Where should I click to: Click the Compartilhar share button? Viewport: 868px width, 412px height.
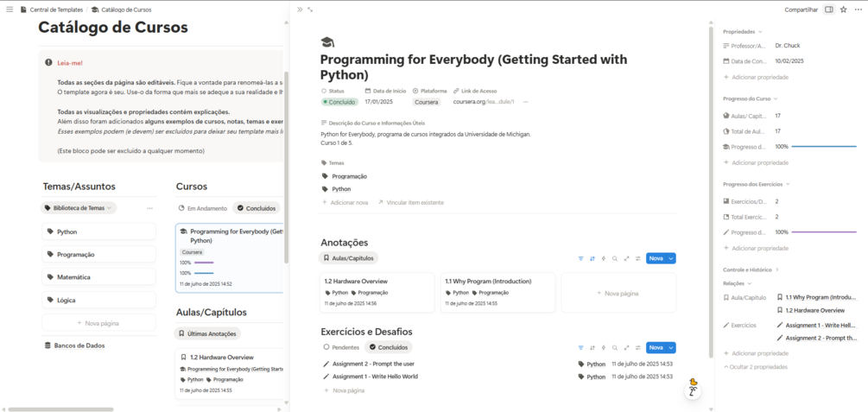point(801,10)
